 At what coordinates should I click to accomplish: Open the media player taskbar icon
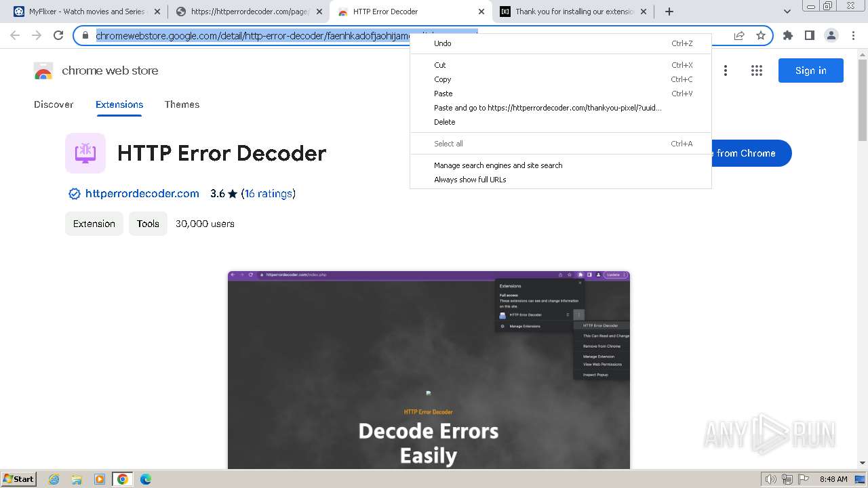[x=100, y=479]
